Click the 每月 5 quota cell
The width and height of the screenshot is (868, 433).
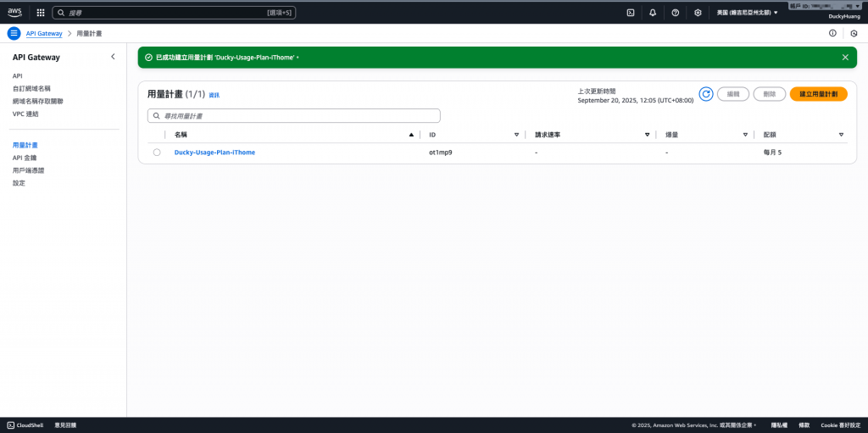click(772, 153)
